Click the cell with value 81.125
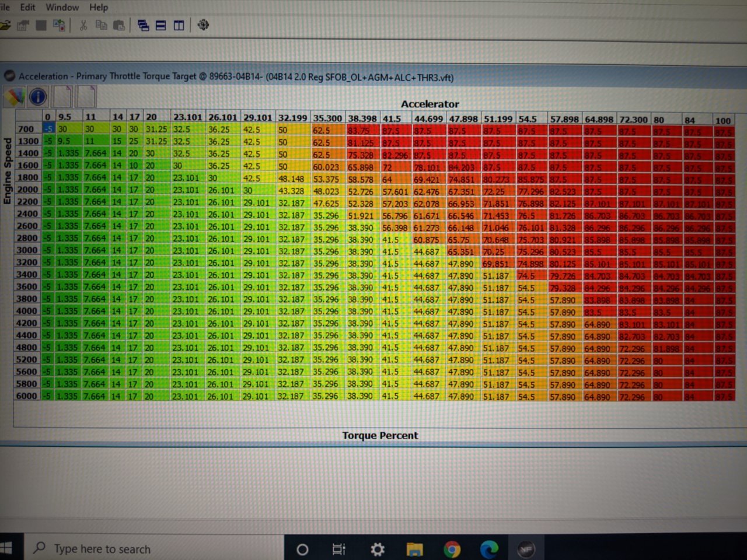Image resolution: width=747 pixels, height=560 pixels. click(362, 143)
